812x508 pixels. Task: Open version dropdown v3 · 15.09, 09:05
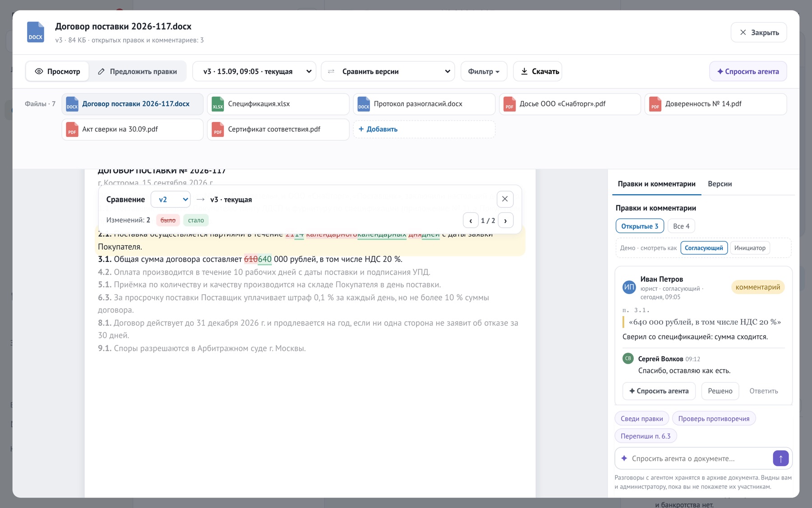(254, 71)
